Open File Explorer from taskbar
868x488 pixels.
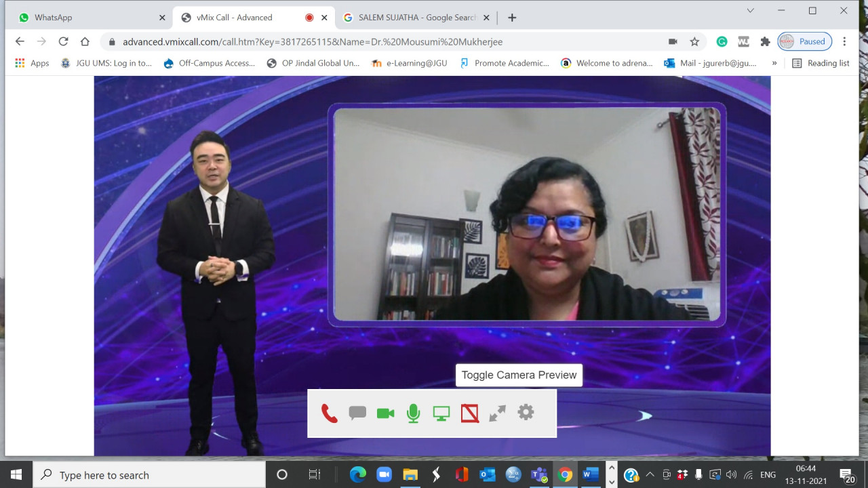(x=410, y=474)
